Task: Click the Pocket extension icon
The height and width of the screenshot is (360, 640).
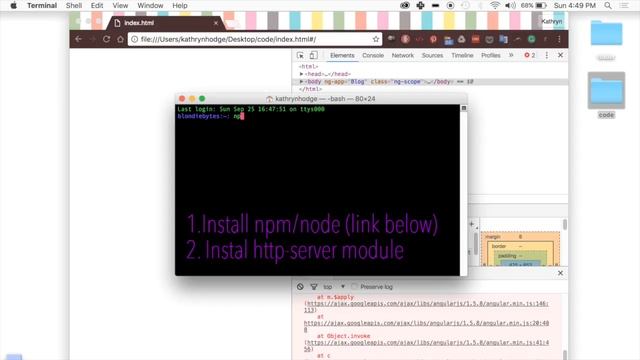Action: pyautogui.click(x=489, y=39)
